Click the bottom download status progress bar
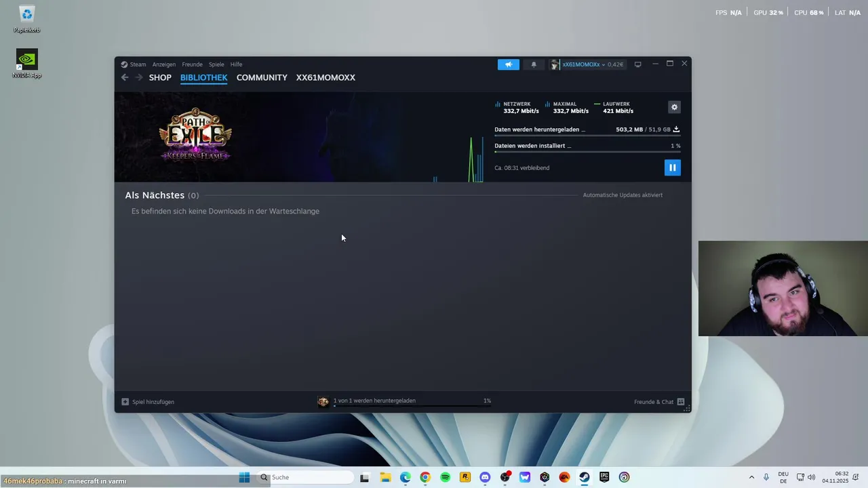The height and width of the screenshot is (488, 868). pyautogui.click(x=412, y=407)
